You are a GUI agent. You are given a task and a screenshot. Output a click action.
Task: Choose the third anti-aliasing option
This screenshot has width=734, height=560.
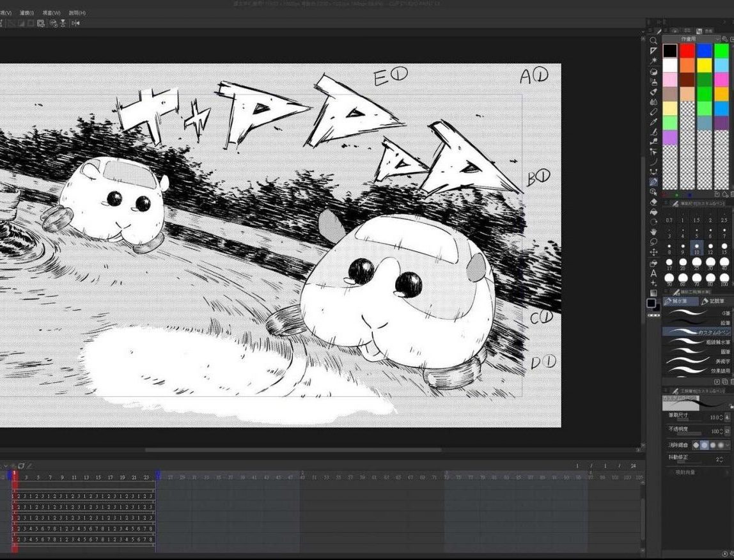pyautogui.click(x=712, y=444)
